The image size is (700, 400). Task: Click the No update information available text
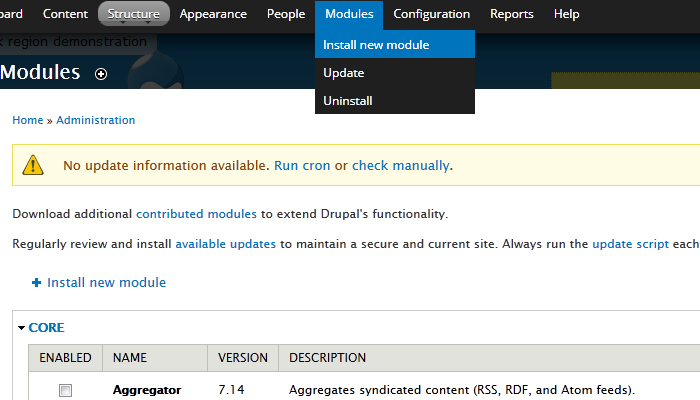(x=166, y=166)
